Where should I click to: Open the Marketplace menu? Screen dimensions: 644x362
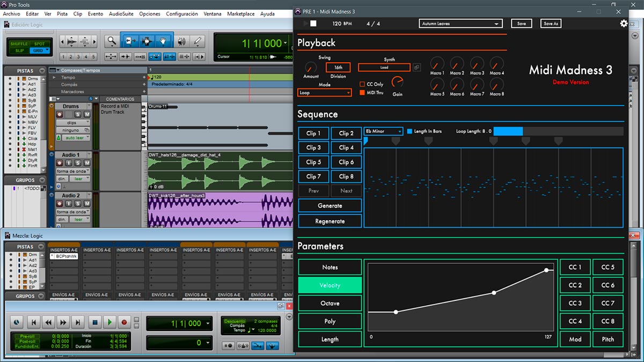(x=241, y=14)
